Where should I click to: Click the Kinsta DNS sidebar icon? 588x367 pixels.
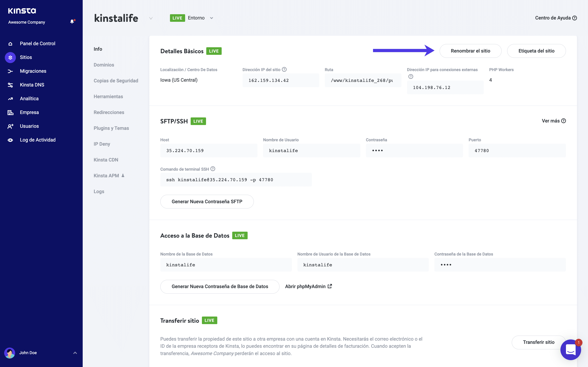point(10,85)
